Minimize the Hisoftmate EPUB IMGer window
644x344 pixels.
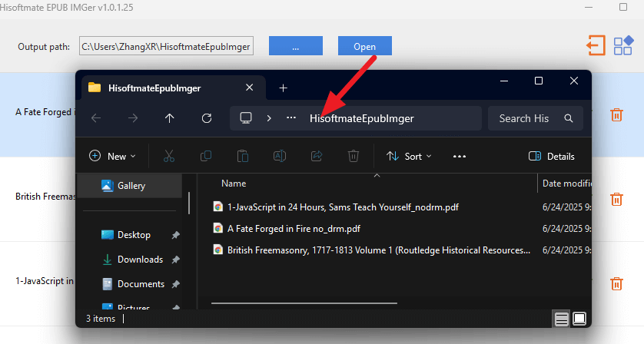[589, 8]
